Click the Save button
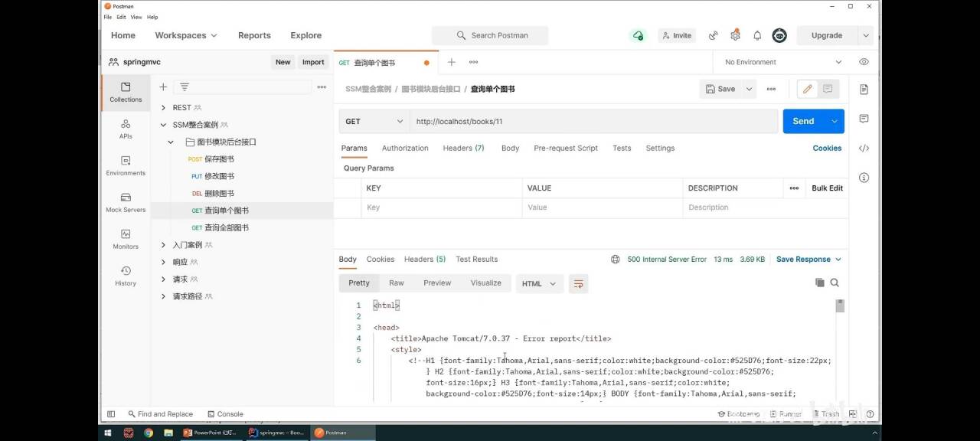Viewport: 980px width, 441px height. 720,89
